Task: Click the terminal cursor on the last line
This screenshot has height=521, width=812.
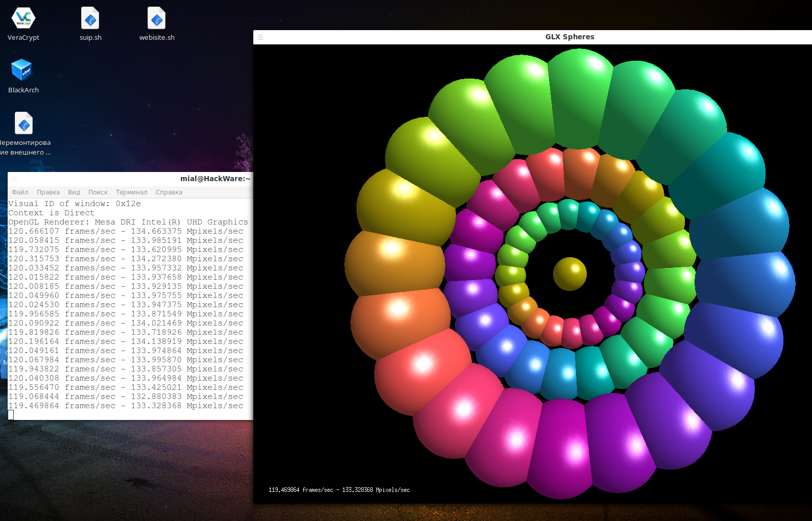Action: coord(11,415)
